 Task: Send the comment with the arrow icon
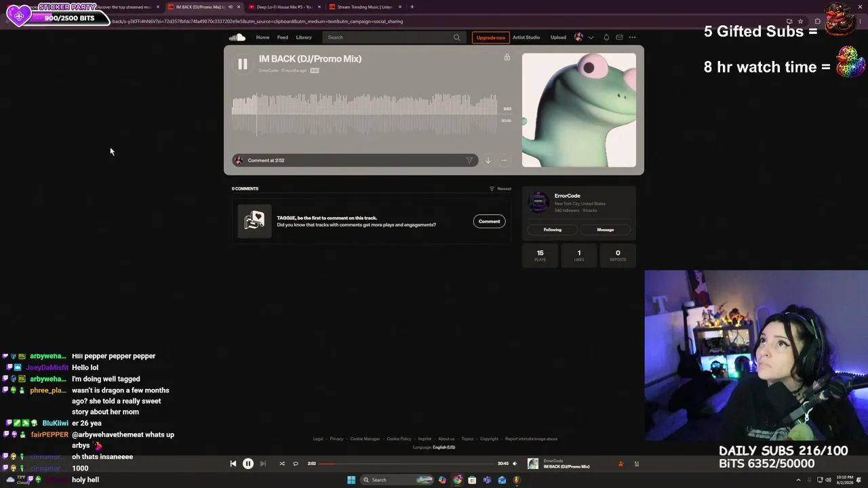pyautogui.click(x=469, y=161)
